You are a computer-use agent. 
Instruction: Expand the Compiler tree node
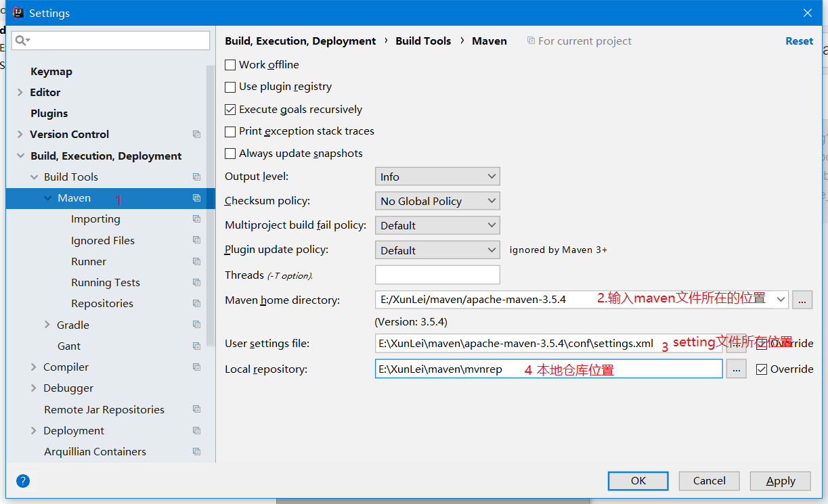click(34, 367)
